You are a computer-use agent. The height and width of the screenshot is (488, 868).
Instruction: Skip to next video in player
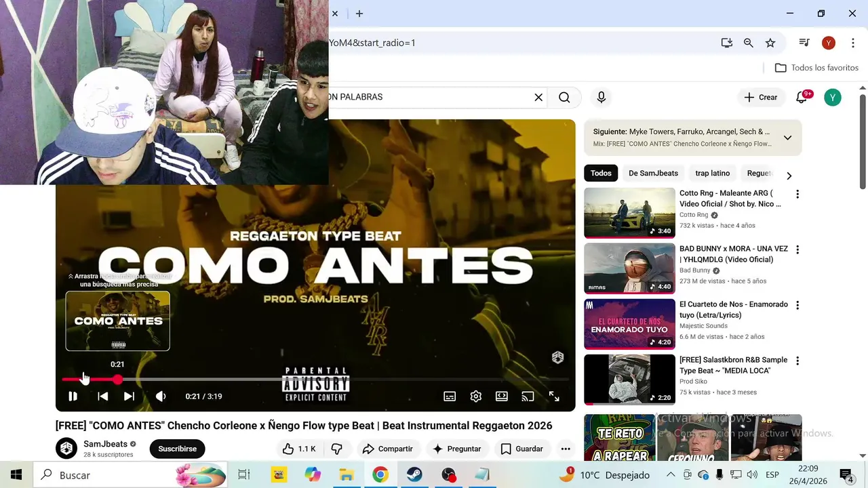129,396
